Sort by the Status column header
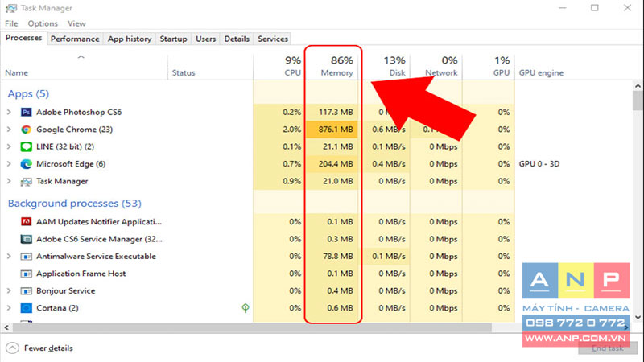The image size is (644, 362). click(210, 66)
